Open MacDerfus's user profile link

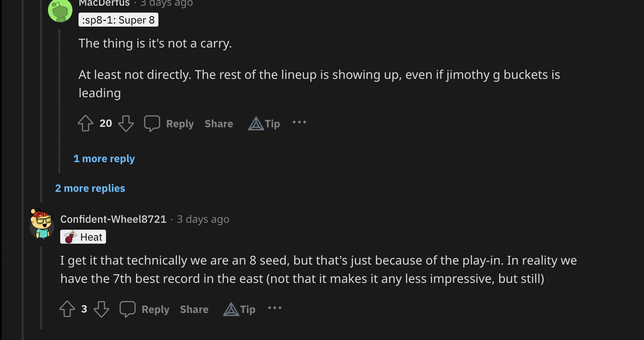(104, 3)
